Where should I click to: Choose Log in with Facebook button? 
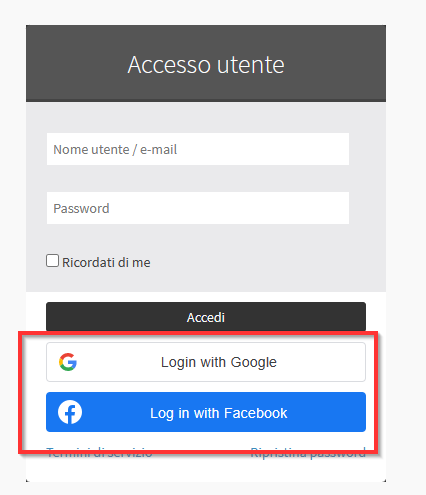206,412
